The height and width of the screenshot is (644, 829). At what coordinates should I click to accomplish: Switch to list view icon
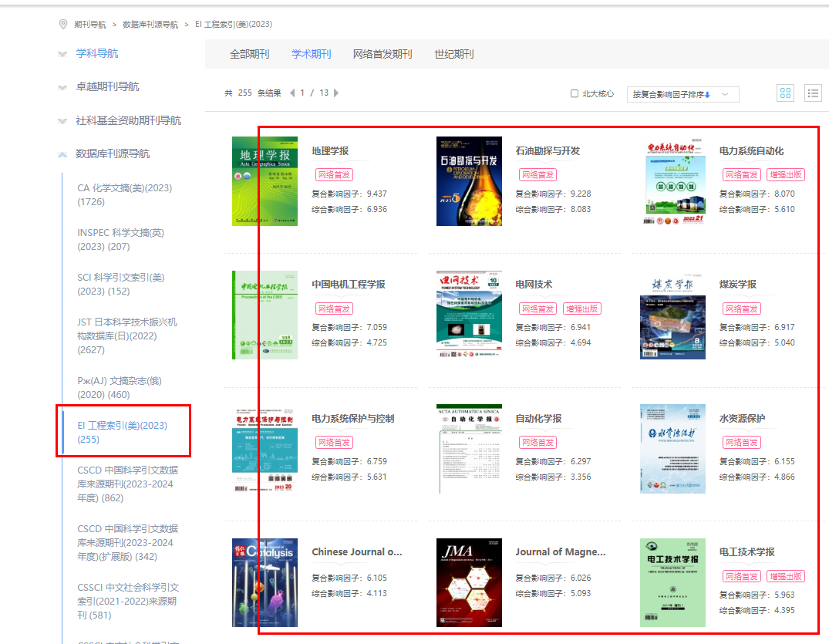click(812, 93)
